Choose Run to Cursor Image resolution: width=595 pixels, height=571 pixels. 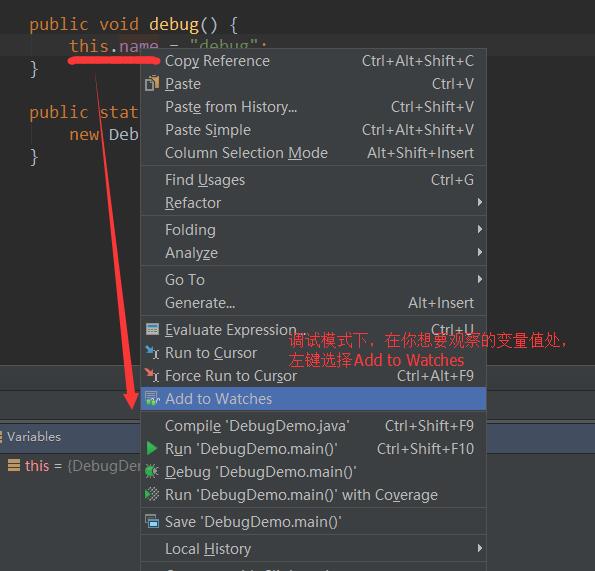[x=313, y=353]
